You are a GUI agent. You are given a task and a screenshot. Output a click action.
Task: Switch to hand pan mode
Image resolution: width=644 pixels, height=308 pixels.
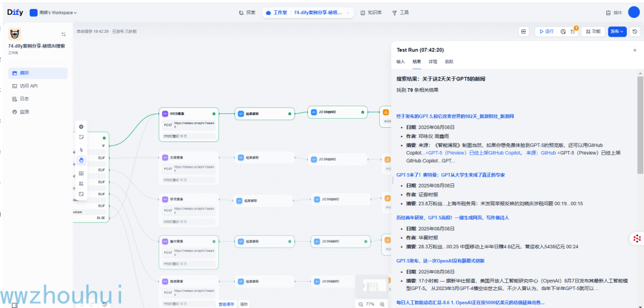(x=81, y=161)
